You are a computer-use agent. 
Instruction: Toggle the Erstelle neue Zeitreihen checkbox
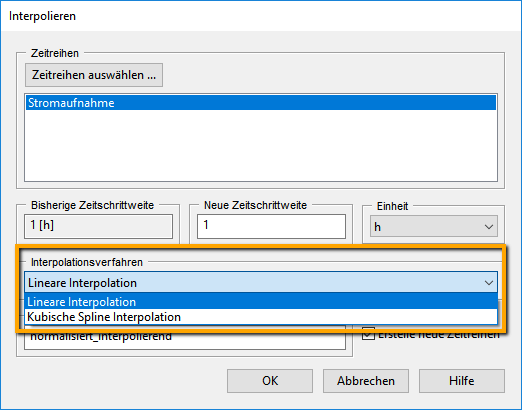coord(368,334)
